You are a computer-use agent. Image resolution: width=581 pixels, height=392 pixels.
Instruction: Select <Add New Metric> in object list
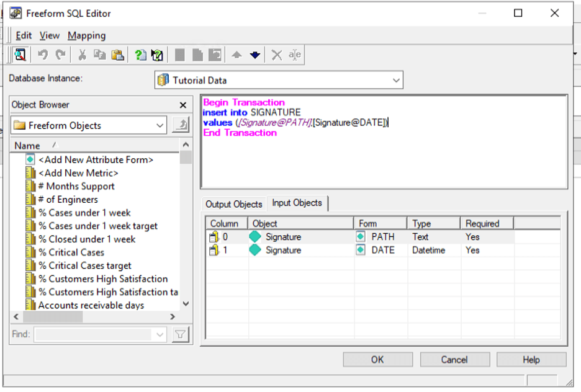tap(78, 173)
